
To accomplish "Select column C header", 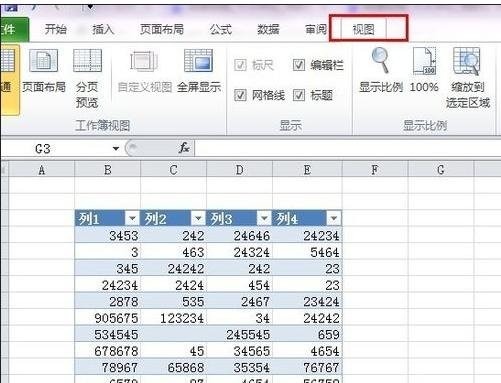I will [x=173, y=170].
